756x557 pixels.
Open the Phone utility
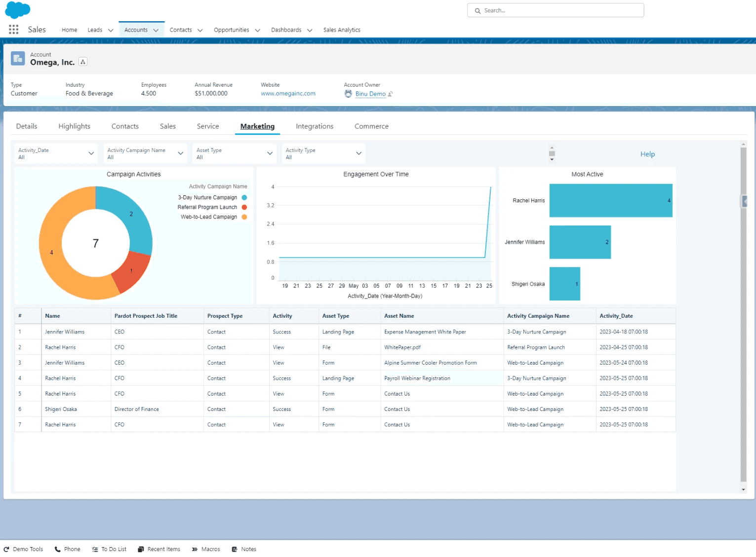coord(67,549)
